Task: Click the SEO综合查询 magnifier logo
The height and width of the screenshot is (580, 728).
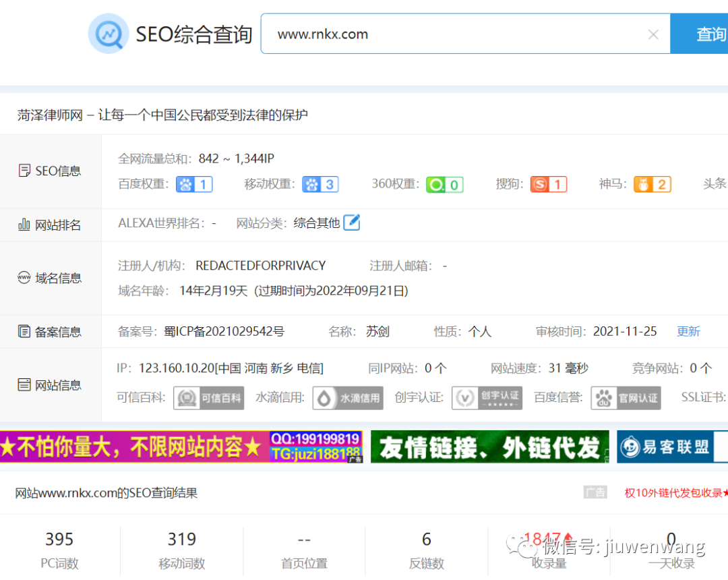Action: tap(109, 34)
